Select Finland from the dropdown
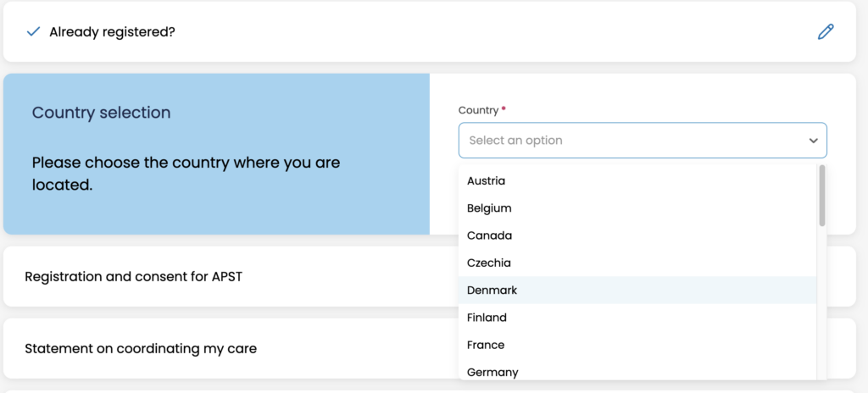The image size is (868, 393). click(637, 317)
